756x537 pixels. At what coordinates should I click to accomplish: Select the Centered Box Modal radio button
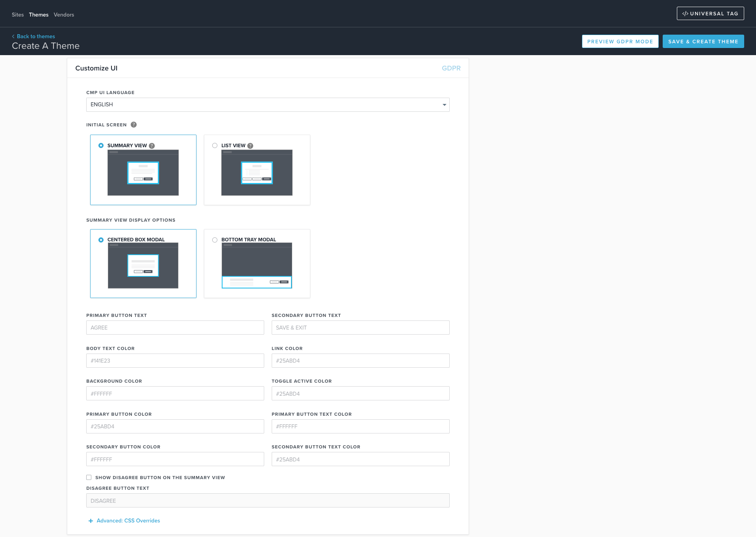[101, 240]
